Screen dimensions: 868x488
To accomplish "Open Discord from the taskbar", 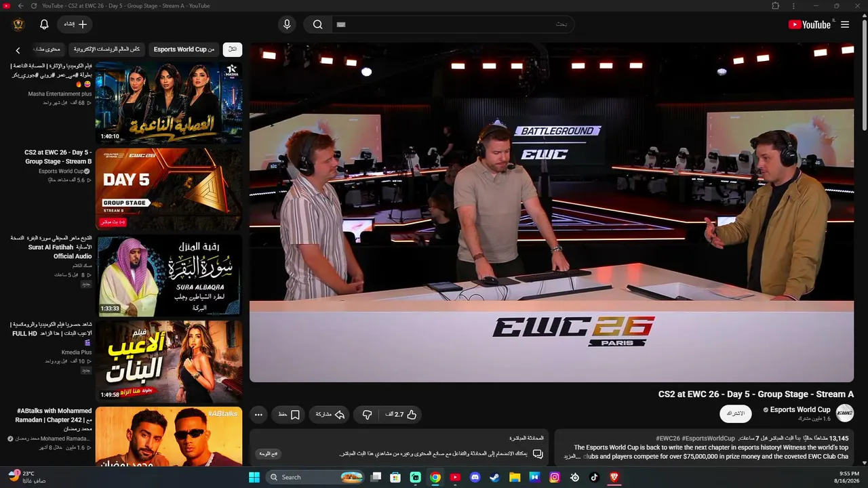I will [475, 477].
